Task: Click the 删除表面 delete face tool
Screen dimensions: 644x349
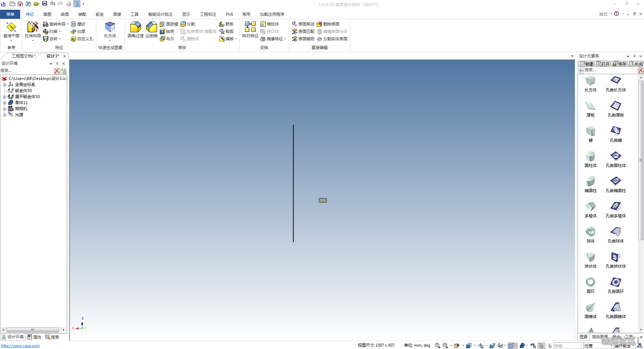Action: (x=328, y=24)
